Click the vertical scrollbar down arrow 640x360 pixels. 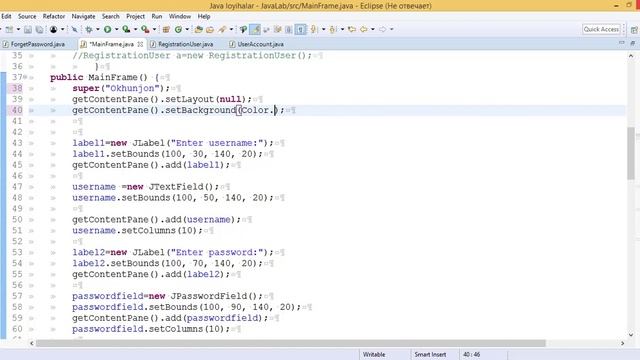point(631,335)
